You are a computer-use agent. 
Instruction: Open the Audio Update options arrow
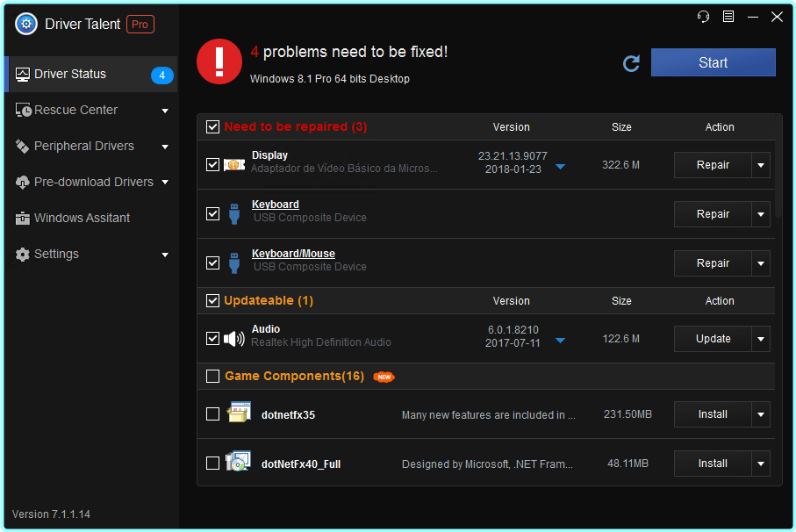pos(760,339)
